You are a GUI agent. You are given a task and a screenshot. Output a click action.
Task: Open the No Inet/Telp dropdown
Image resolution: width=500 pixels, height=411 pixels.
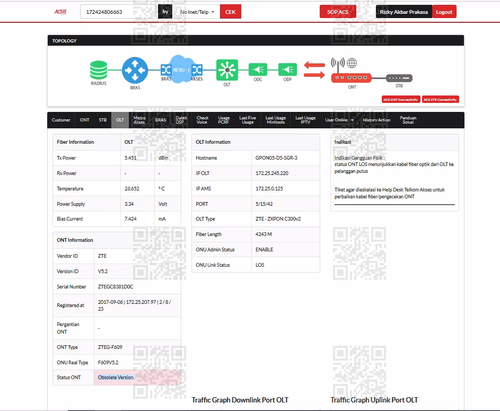[197, 12]
